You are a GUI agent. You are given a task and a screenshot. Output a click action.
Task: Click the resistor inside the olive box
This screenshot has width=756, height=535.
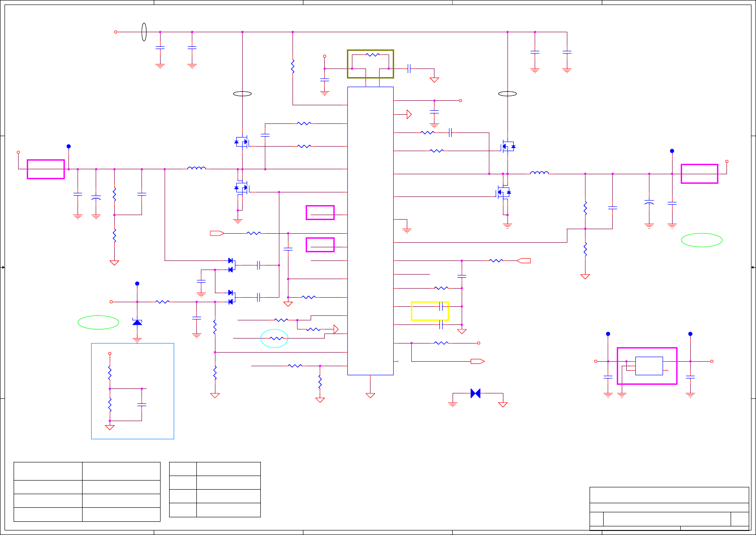click(372, 55)
